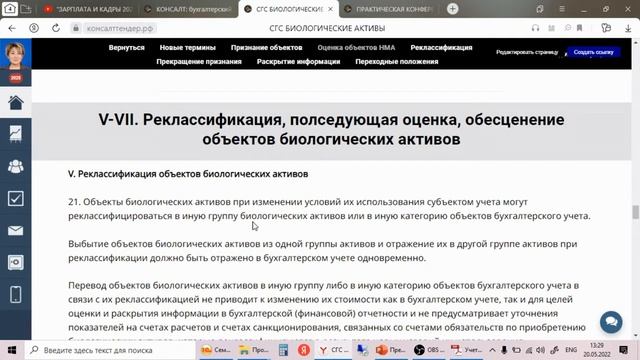Open a new browser tab
The height and width of the screenshot is (360, 640).
click(452, 9)
